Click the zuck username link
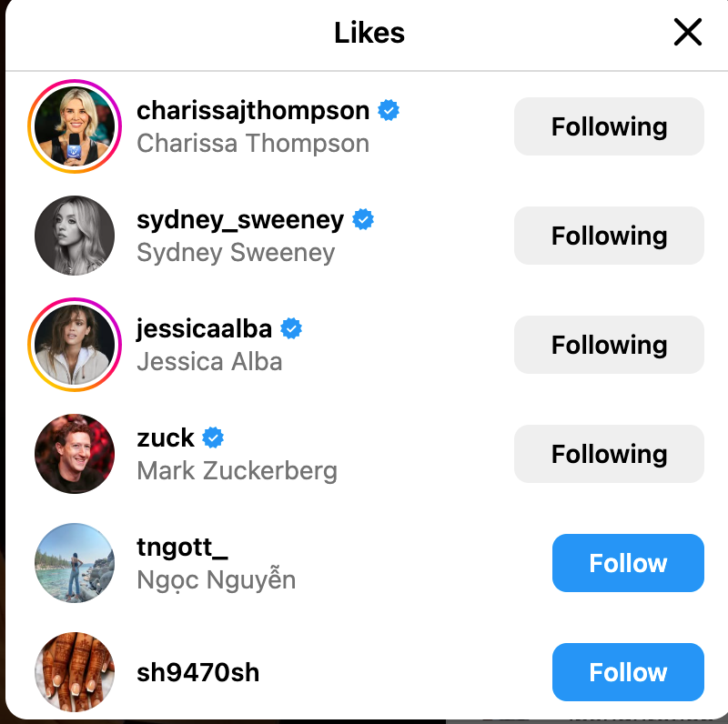The height and width of the screenshot is (724, 728). coord(166,438)
